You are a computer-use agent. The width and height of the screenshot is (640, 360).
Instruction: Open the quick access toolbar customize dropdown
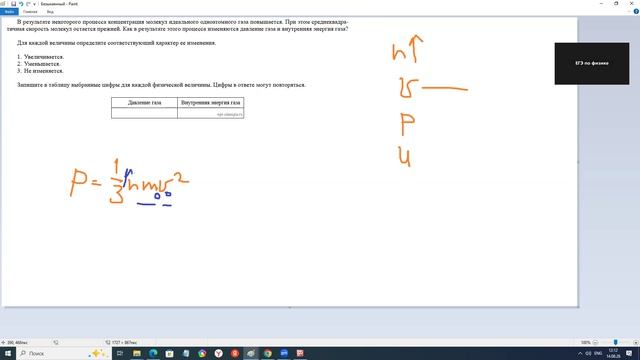pyautogui.click(x=34, y=4)
